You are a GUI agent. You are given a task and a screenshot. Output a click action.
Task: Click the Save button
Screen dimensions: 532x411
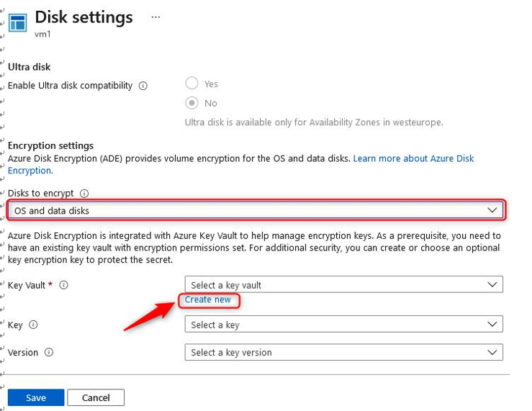pyautogui.click(x=36, y=397)
